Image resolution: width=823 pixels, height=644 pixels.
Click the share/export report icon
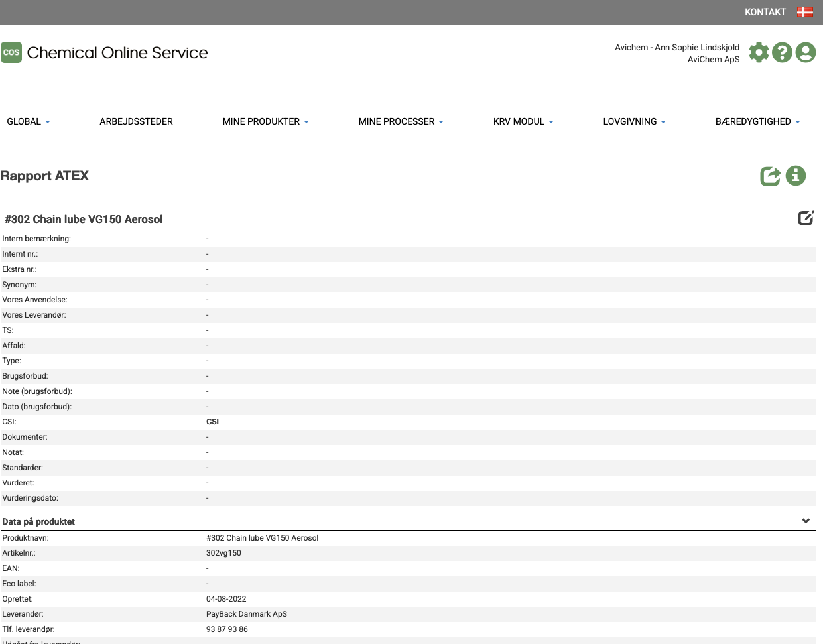tap(770, 176)
